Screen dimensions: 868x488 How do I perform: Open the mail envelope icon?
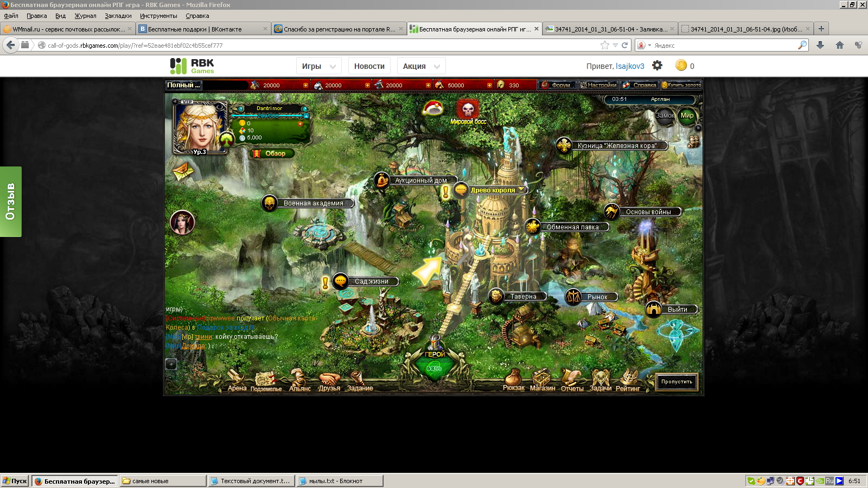(183, 172)
